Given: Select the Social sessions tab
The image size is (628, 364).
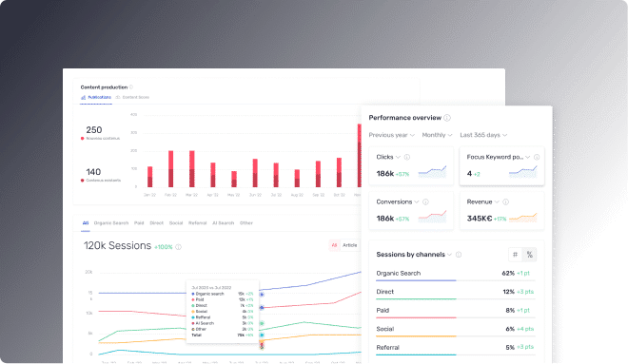Looking at the screenshot, I should pos(176,223).
